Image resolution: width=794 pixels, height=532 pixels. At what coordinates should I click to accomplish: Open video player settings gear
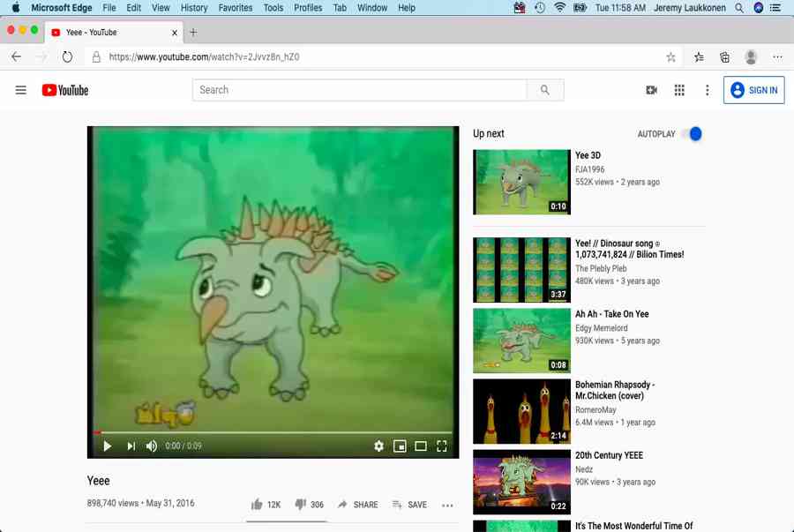(x=378, y=446)
